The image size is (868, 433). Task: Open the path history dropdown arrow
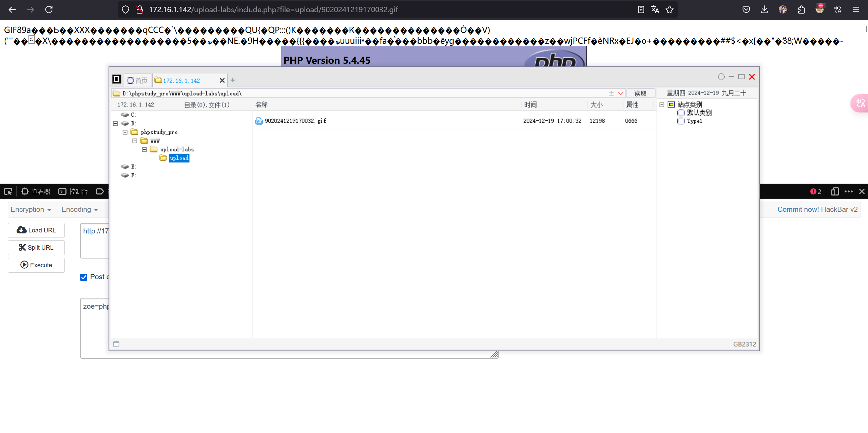620,93
